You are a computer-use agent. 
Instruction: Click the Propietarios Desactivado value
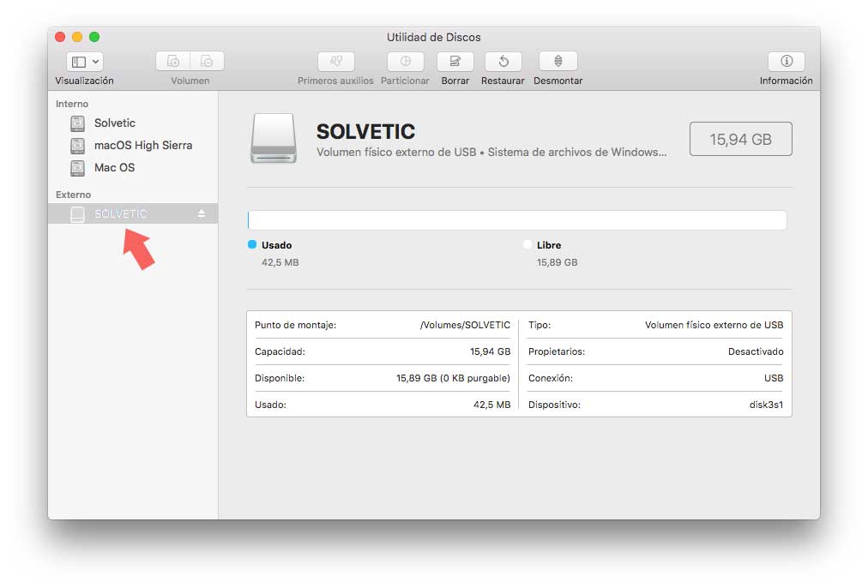[756, 351]
